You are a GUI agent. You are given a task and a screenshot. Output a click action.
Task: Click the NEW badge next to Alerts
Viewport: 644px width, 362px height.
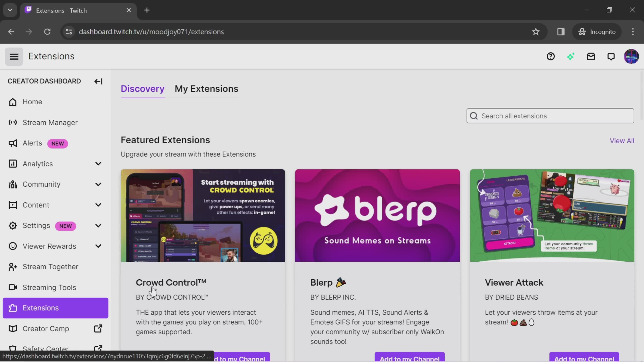pyautogui.click(x=58, y=144)
